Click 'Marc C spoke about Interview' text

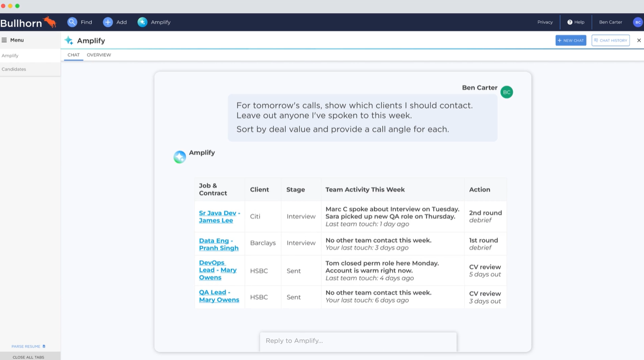pyautogui.click(x=393, y=209)
